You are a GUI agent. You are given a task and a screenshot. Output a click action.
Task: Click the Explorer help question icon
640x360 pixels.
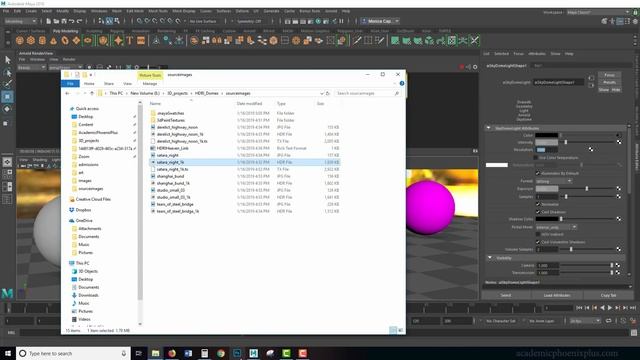point(402,83)
